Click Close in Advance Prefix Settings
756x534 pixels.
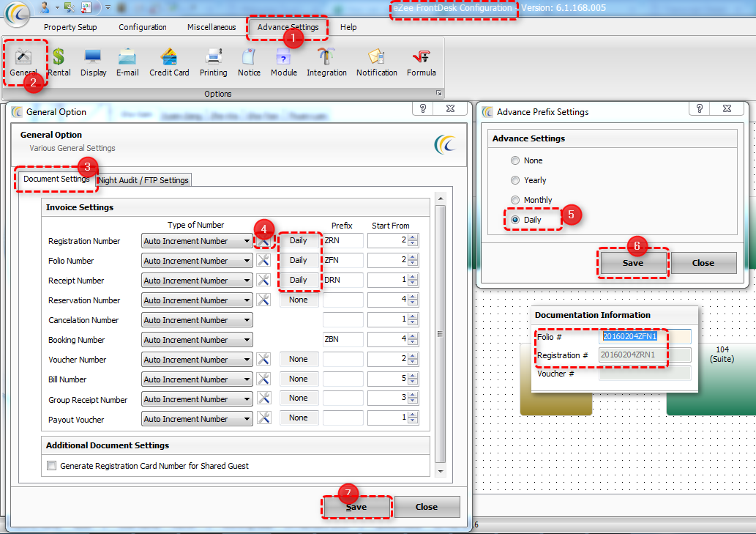[703, 263]
